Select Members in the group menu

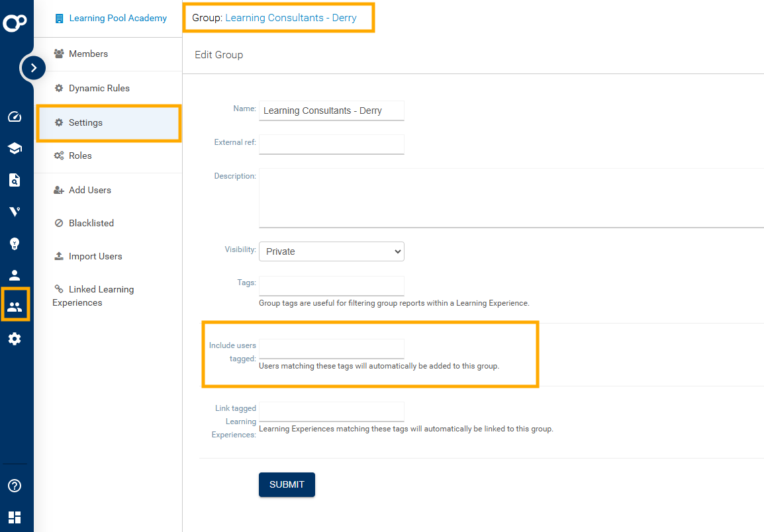(x=88, y=54)
